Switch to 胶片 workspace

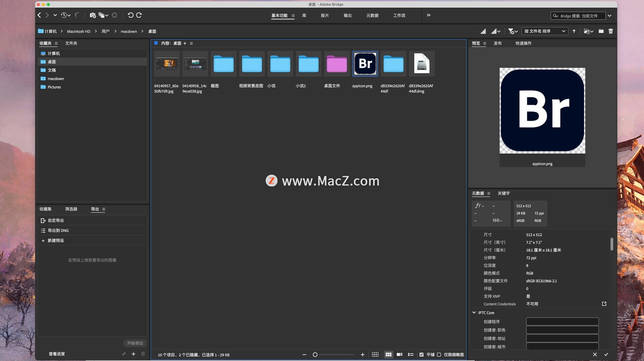325,15
